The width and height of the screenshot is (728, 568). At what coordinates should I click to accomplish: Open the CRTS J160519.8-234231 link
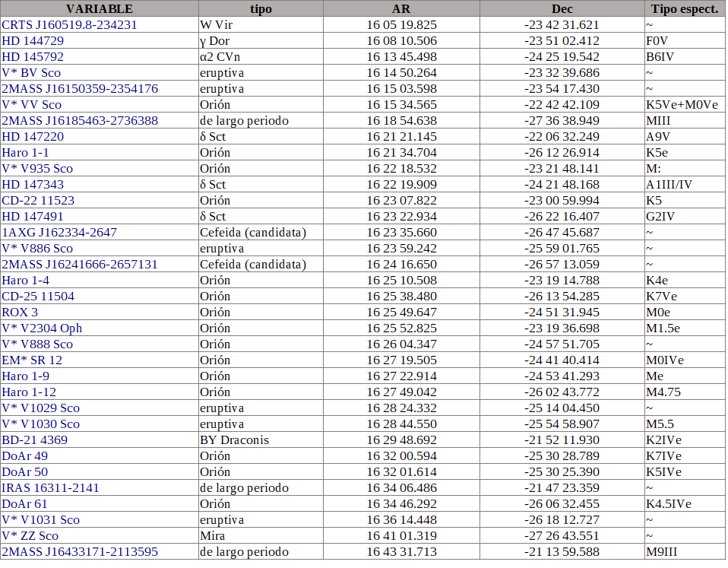(x=69, y=24)
